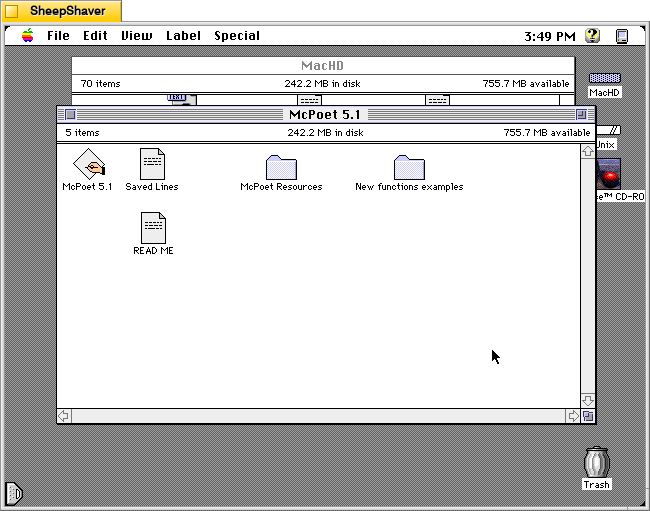650x511 pixels.
Task: Open the File menu
Action: [x=58, y=36]
